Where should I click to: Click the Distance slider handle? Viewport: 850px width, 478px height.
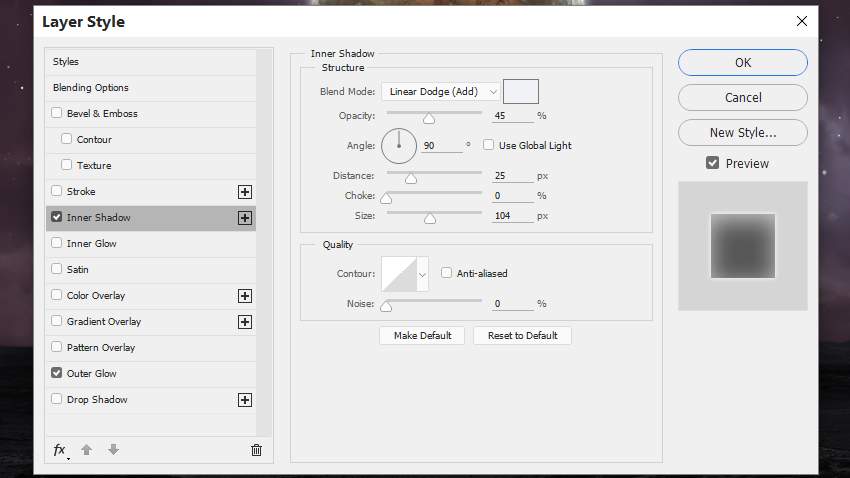(411, 178)
